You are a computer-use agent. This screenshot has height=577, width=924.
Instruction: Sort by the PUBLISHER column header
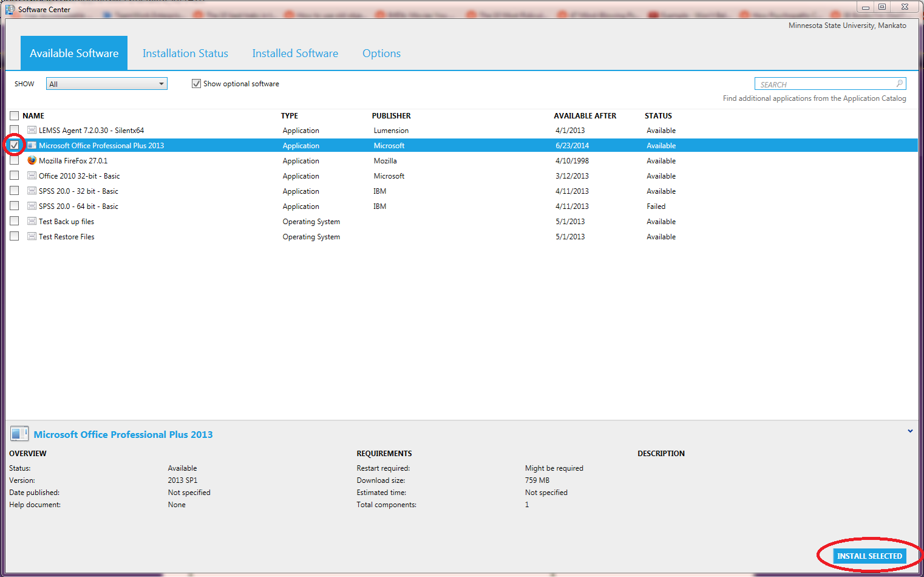(392, 115)
